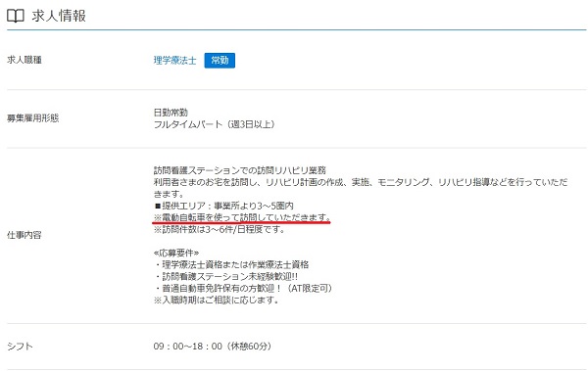This screenshot has height=371, width=588.
Task: Click the 訪問件数は3〜6件/日程度 line
Action: point(220,229)
